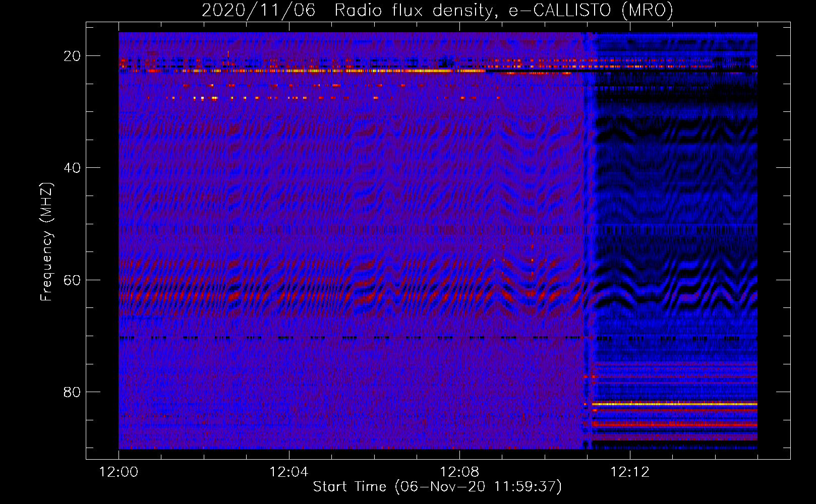Click the '40' frequency tick label
The width and height of the screenshot is (816, 504).
coord(72,168)
